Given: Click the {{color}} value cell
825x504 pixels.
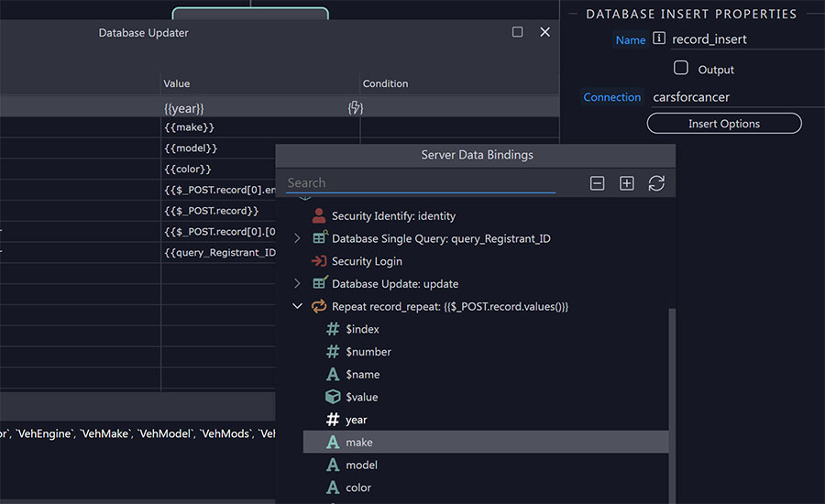Looking at the screenshot, I should tap(218, 169).
